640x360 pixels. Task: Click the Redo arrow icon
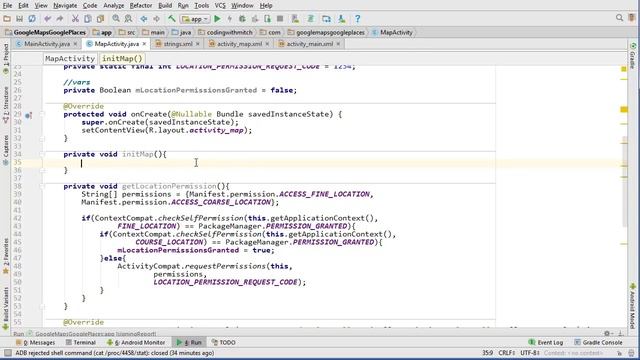click(60, 19)
